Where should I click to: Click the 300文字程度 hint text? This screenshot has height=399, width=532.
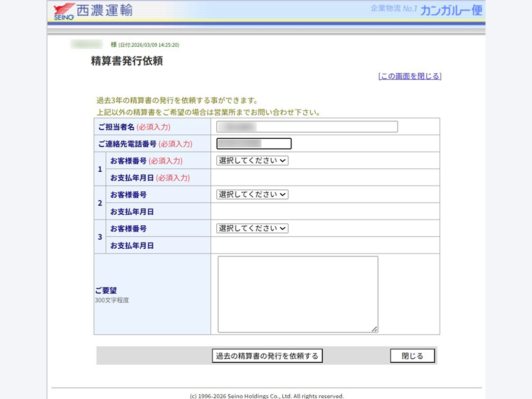coord(112,300)
